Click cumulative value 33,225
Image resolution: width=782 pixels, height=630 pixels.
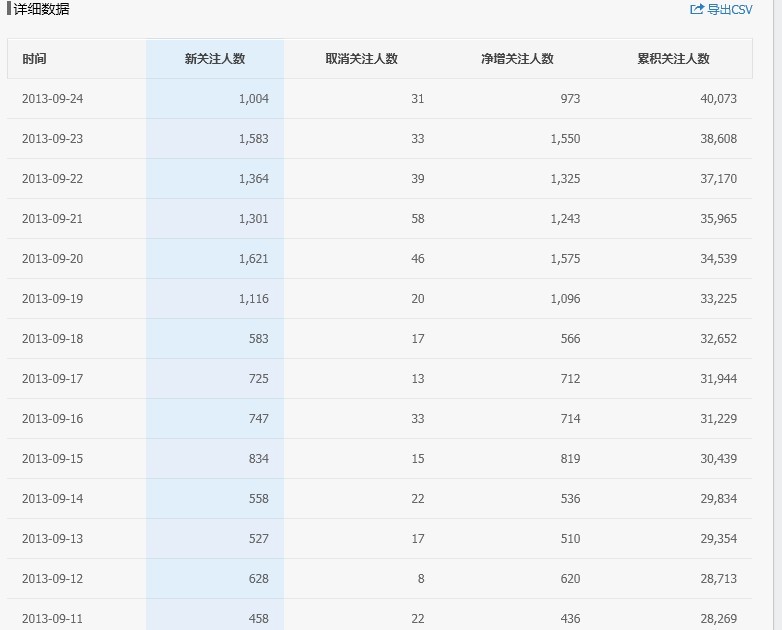[x=718, y=299]
